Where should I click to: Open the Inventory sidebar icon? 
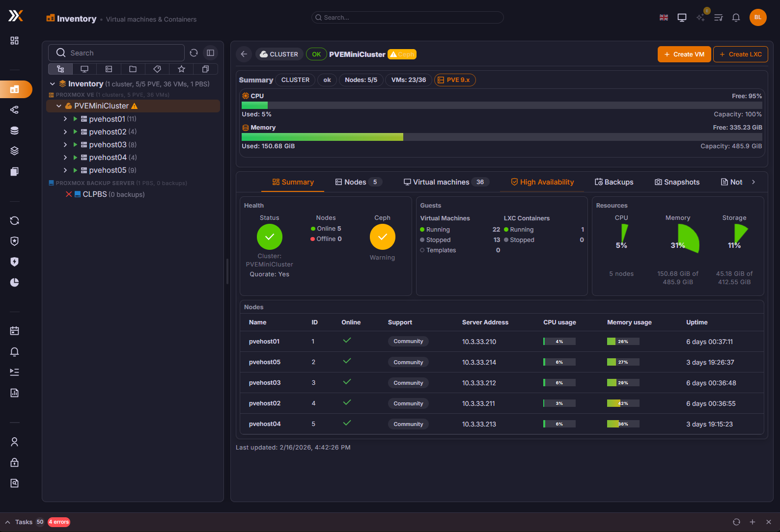click(15, 89)
